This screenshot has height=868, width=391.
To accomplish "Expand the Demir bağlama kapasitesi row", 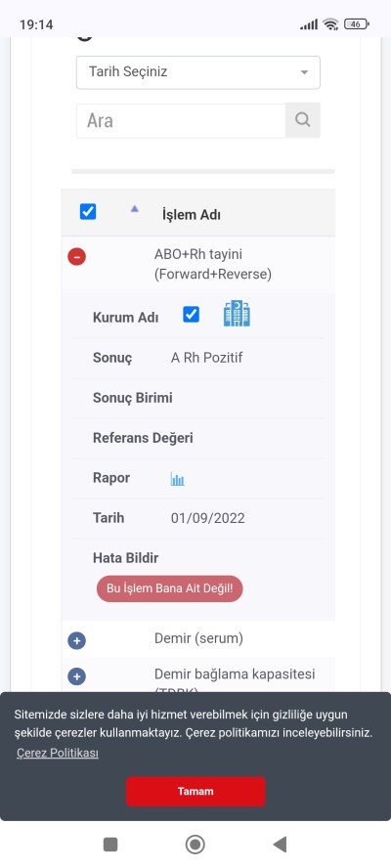I will [76, 676].
